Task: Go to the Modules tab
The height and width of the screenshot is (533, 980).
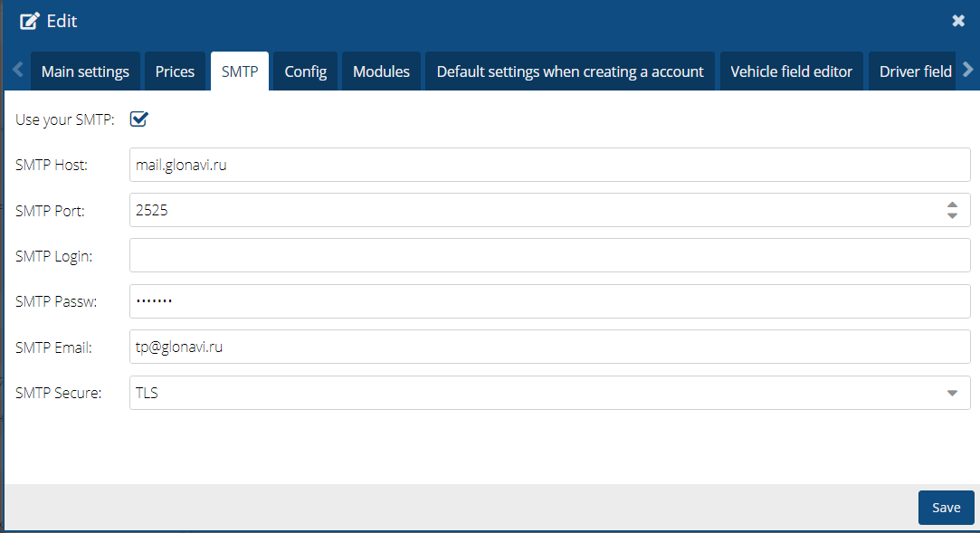Action: click(x=381, y=71)
